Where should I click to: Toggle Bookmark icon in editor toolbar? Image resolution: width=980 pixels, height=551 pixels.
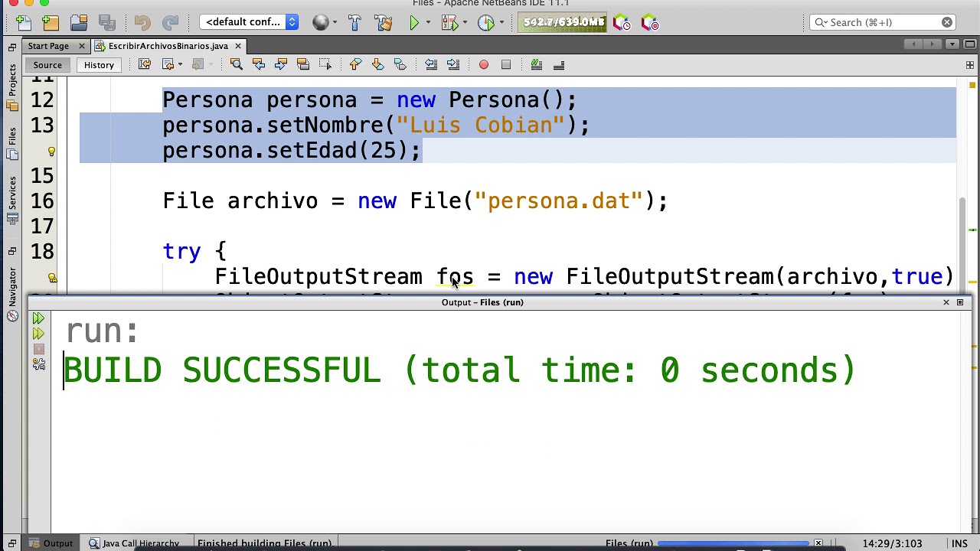coord(400,65)
